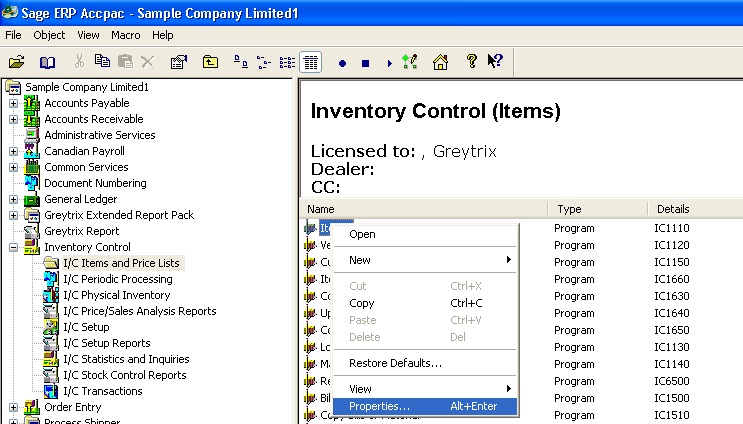
Task: Open the View menu in menu bar
Action: tap(88, 35)
